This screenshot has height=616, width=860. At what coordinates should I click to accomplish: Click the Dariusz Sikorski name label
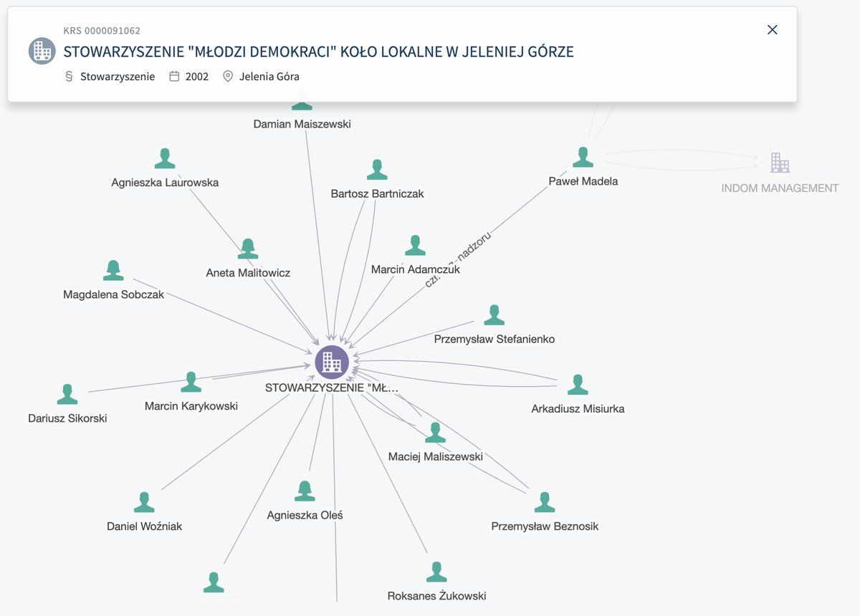click(x=67, y=418)
